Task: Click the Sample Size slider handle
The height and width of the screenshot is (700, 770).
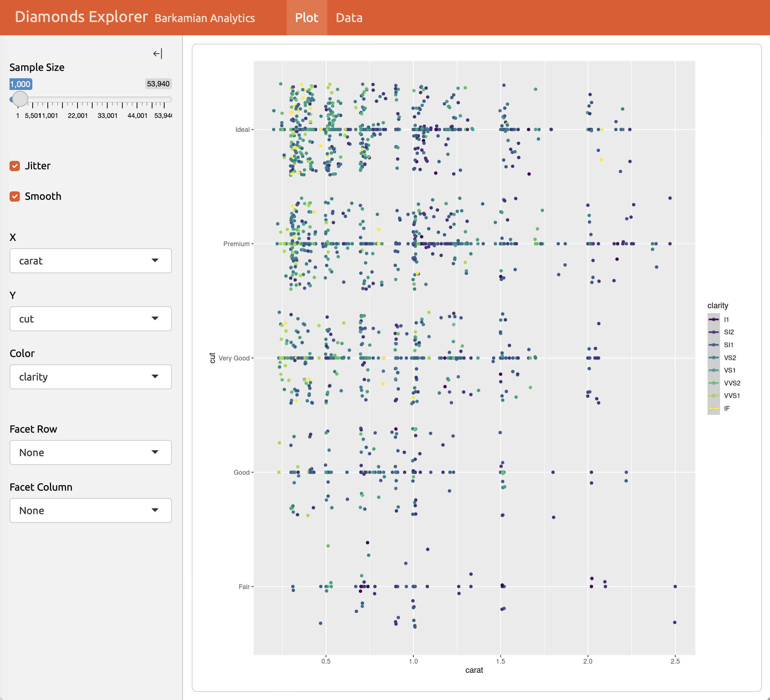Action: (x=20, y=99)
